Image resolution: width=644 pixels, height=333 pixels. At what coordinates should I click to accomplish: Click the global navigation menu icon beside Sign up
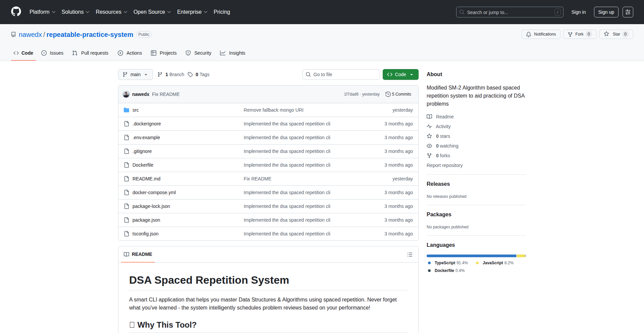(x=628, y=12)
